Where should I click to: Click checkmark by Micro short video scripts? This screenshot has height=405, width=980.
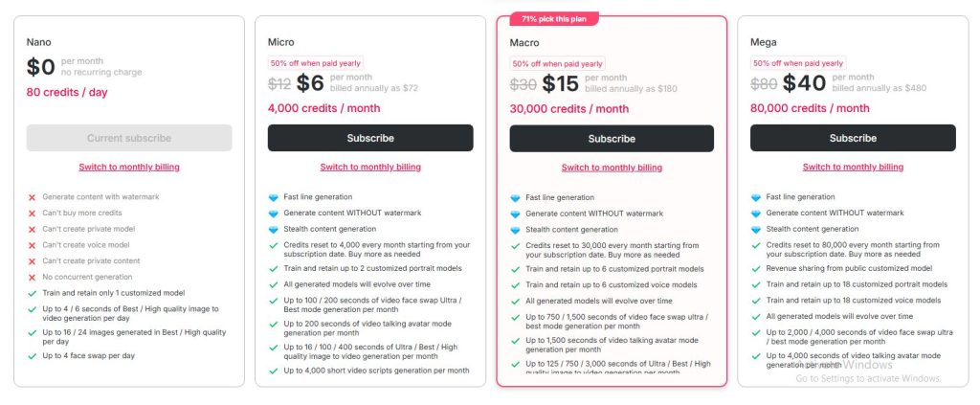[273, 371]
